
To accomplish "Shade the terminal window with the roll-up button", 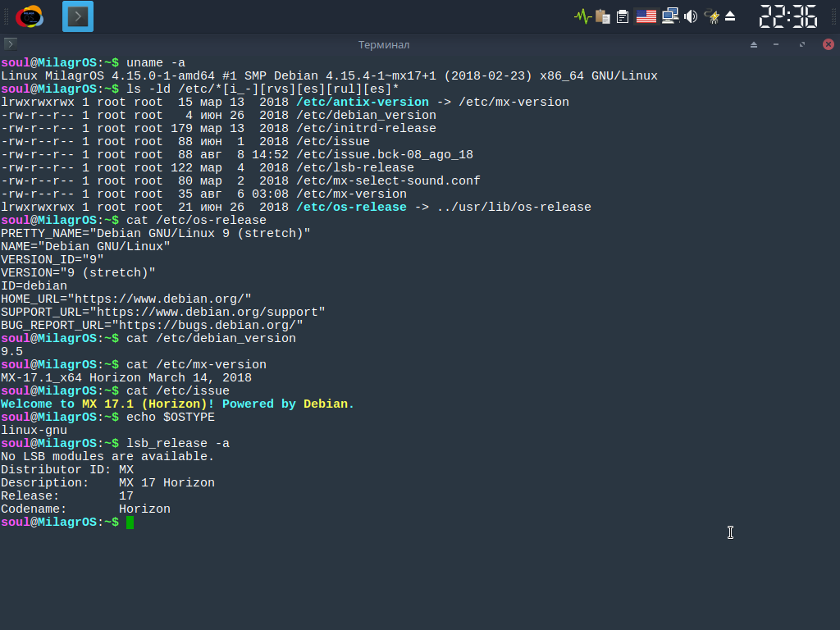I will [754, 44].
